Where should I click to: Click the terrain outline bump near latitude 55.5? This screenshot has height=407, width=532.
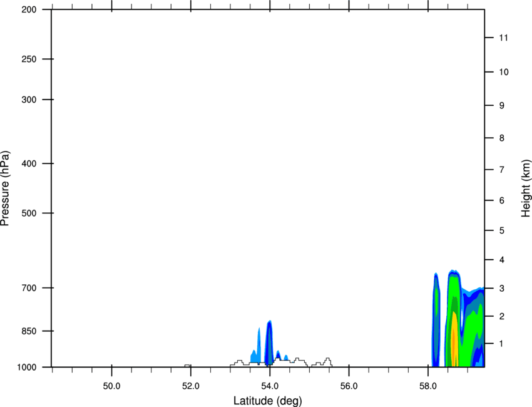point(327,362)
